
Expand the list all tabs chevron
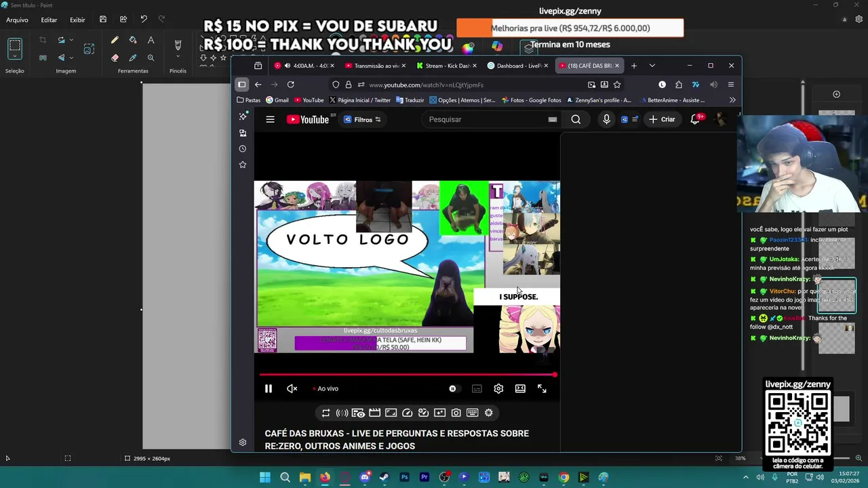[x=652, y=66]
